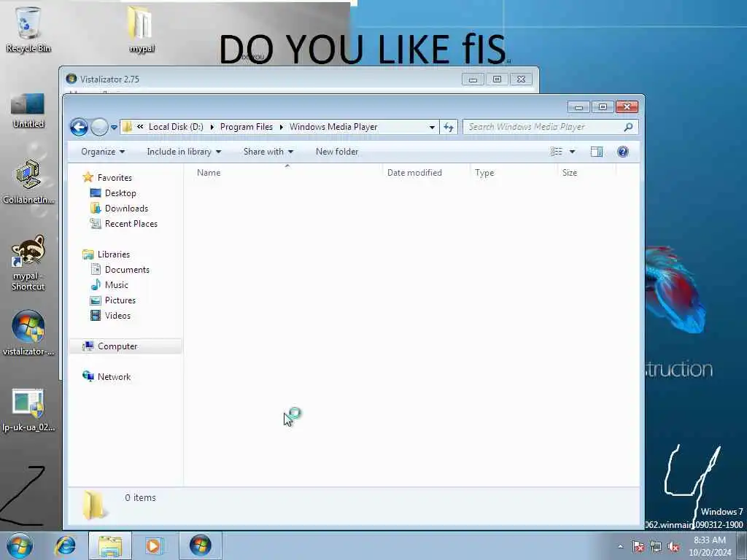Screen dimensions: 747x560
Task: Open the taskbar clock showing 8:33 AM
Action: [x=709, y=546]
